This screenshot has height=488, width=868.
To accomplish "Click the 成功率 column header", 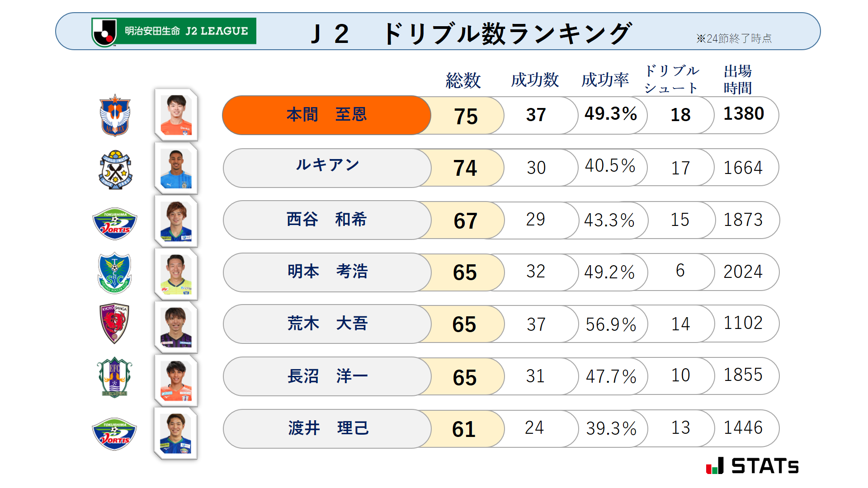I will coord(605,80).
